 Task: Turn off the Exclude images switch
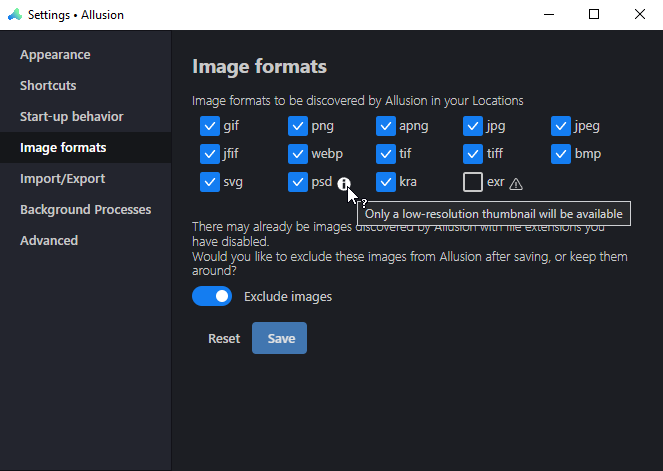[212, 296]
